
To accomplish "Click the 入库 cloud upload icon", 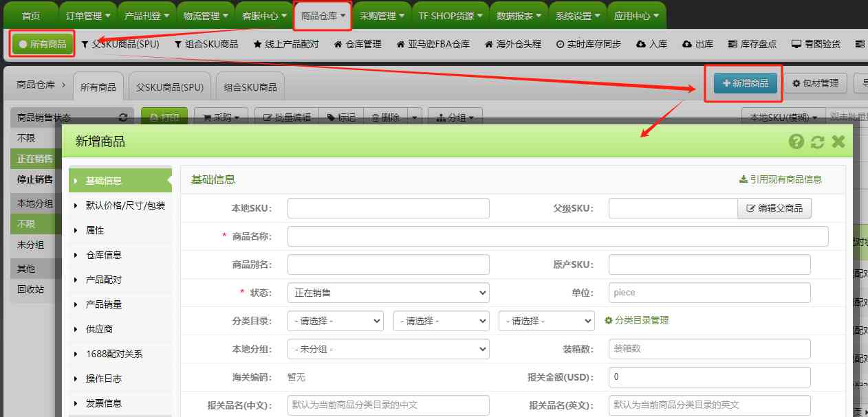I will pos(641,43).
